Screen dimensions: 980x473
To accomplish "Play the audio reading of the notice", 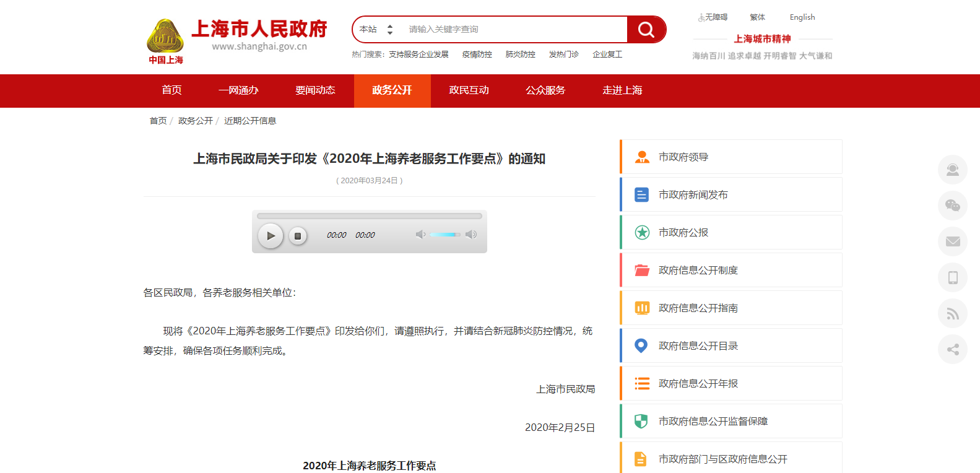I will pyautogui.click(x=271, y=236).
